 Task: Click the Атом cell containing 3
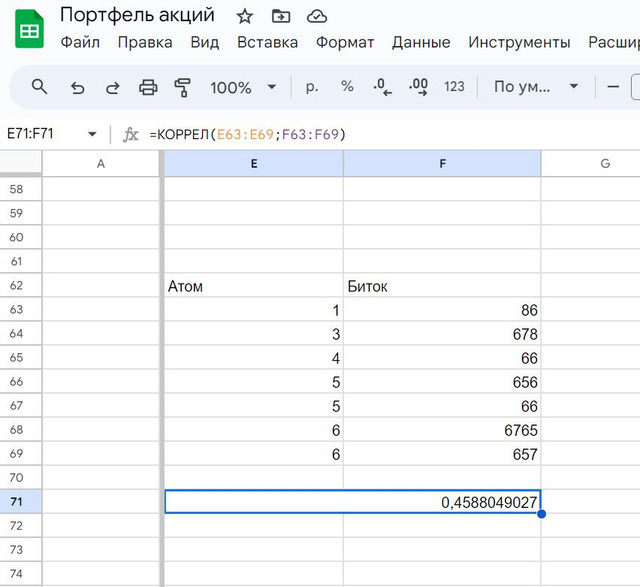point(253,334)
